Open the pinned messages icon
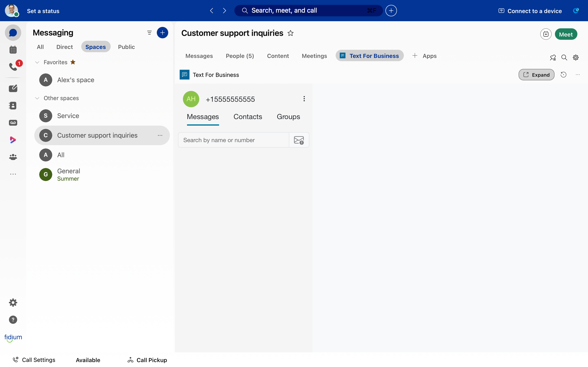 (553, 57)
